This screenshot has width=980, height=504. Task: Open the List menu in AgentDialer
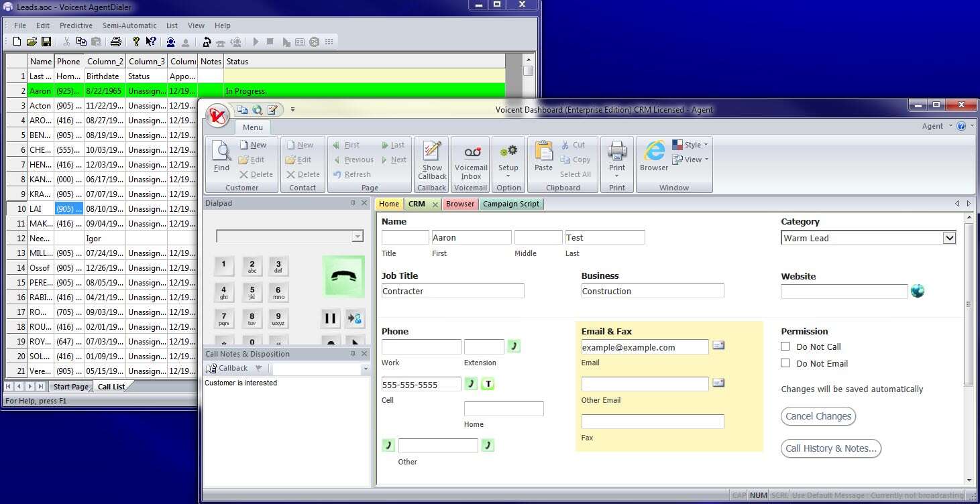pos(172,25)
